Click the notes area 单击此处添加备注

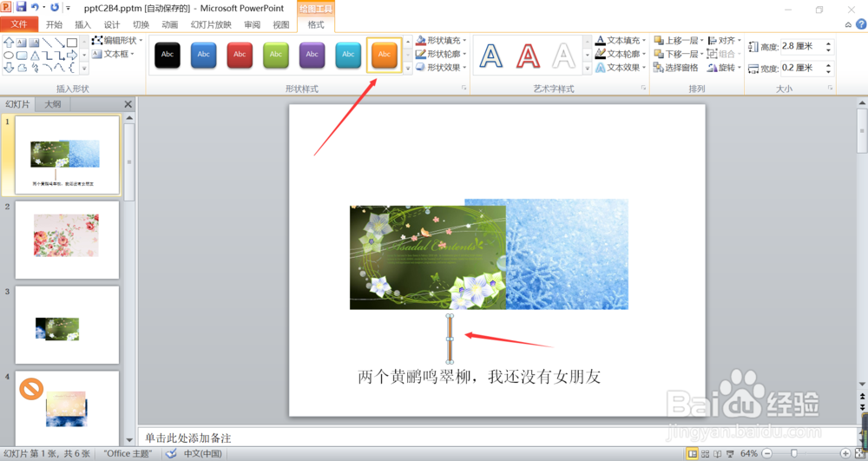188,438
